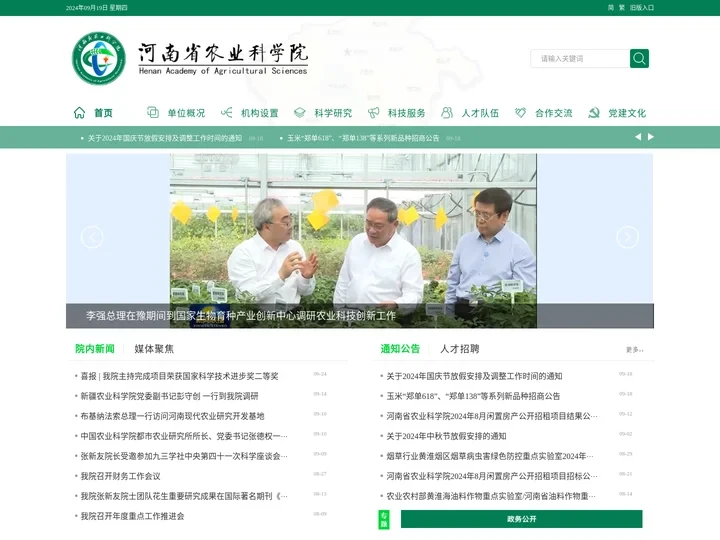The height and width of the screenshot is (540, 720).
Task: Click the icon beside 科技服务
Action: coord(373,112)
